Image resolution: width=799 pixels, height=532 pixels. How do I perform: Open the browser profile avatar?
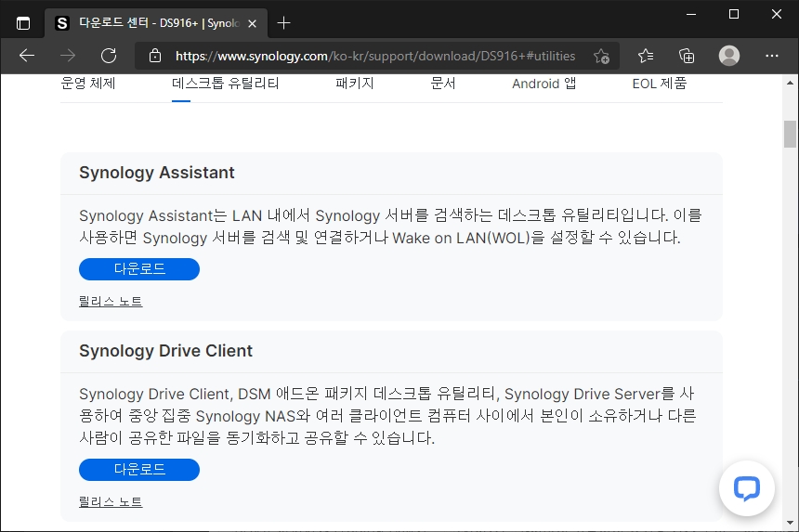pyautogui.click(x=729, y=56)
